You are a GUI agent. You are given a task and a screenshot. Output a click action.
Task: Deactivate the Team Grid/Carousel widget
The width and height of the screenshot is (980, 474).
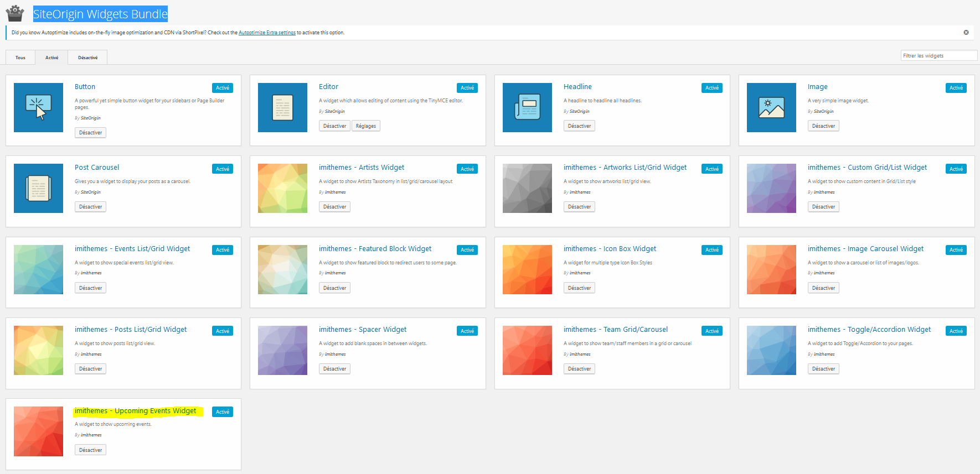pos(579,369)
